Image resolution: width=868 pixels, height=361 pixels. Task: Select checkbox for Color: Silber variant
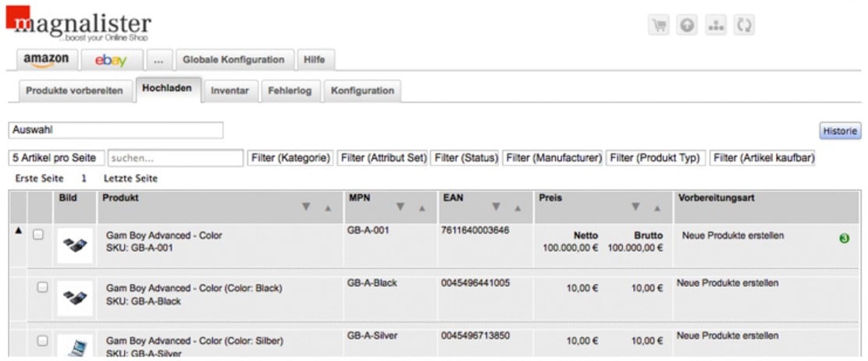click(43, 341)
